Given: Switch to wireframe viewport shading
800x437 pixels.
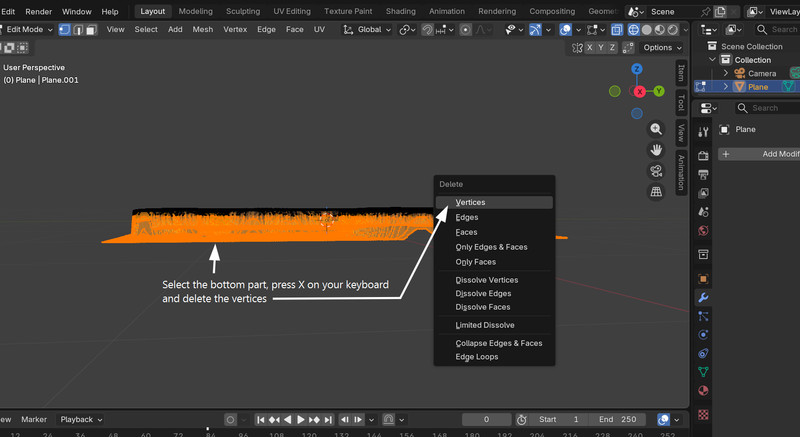Looking at the screenshot, I should click(x=633, y=30).
